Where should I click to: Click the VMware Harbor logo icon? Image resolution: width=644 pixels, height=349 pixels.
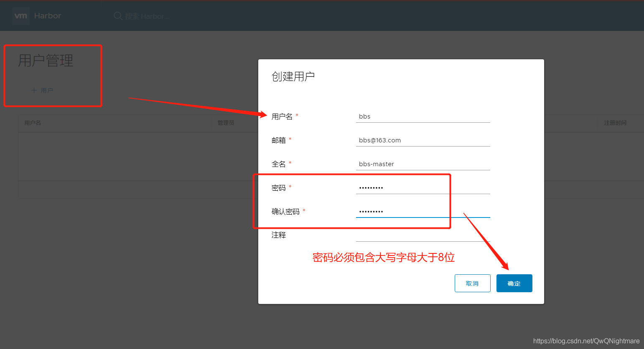click(x=21, y=16)
